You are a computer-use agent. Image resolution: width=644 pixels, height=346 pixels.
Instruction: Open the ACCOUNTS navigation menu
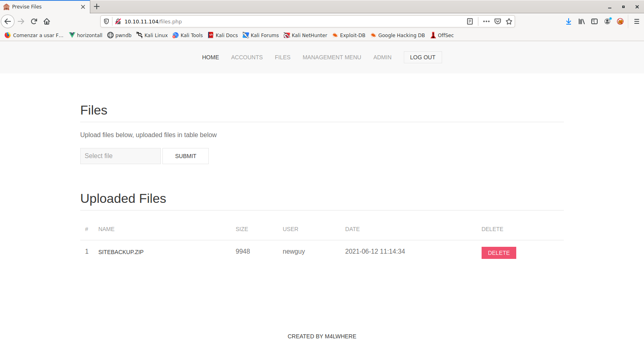tap(247, 57)
